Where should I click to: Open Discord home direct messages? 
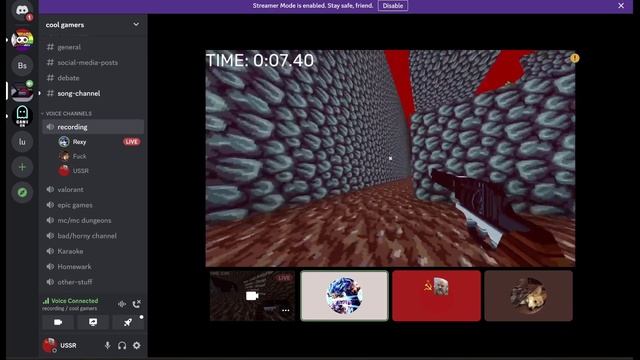[x=22, y=10]
